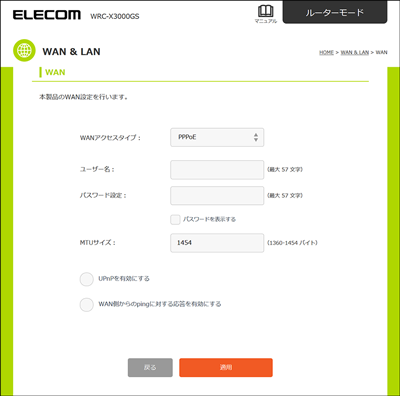Image resolution: width=400 pixels, height=396 pixels.
Task: Click the gray back button
Action: (150, 368)
